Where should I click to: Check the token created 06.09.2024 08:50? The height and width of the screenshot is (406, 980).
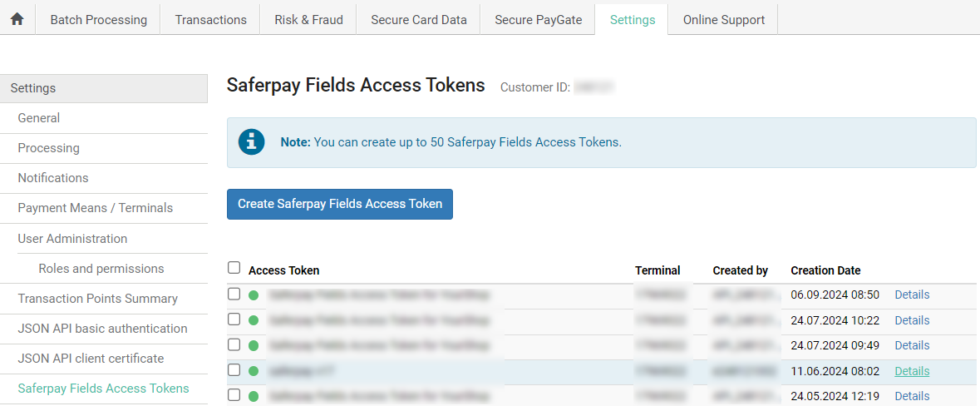click(234, 294)
